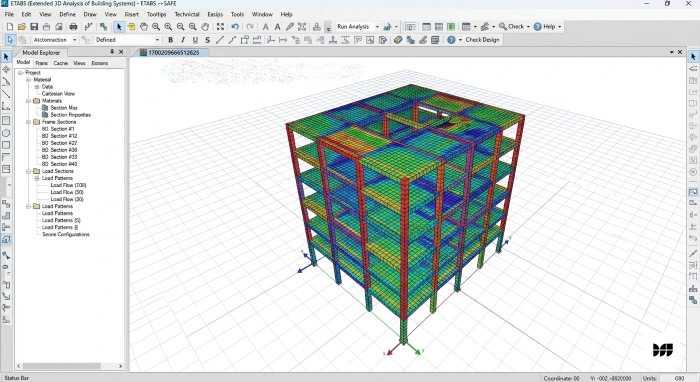Select Section #38 tree item
The height and width of the screenshot is (382, 700).
pyautogui.click(x=64, y=150)
